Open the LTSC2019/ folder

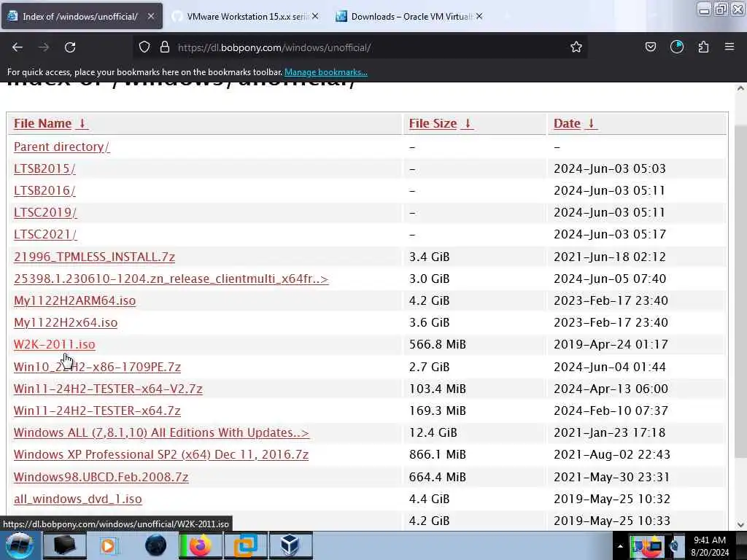(44, 212)
